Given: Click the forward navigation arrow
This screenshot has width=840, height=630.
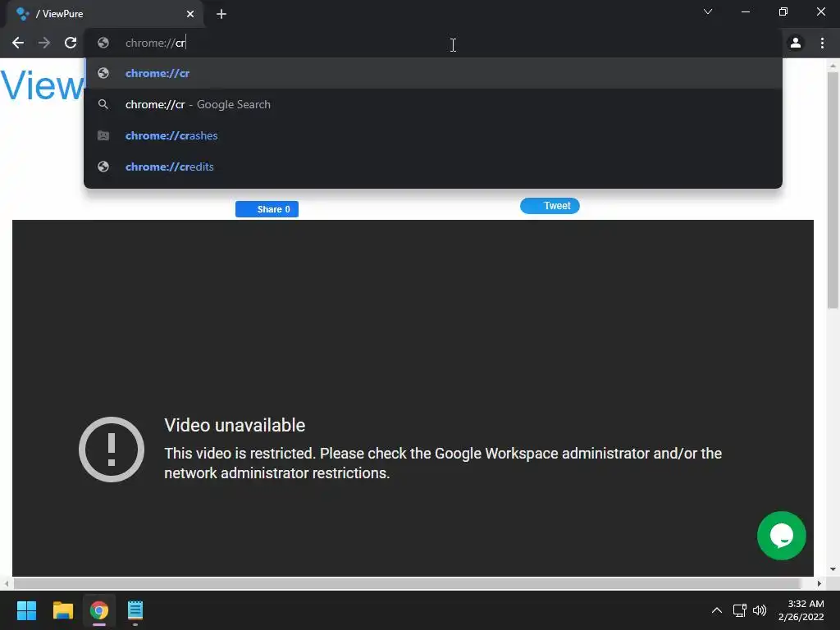Looking at the screenshot, I should (44, 43).
